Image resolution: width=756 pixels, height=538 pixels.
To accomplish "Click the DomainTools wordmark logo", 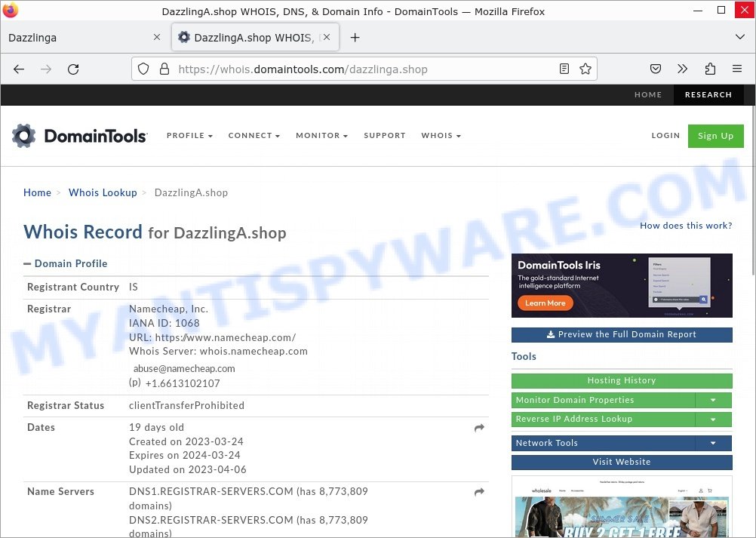I will point(95,136).
